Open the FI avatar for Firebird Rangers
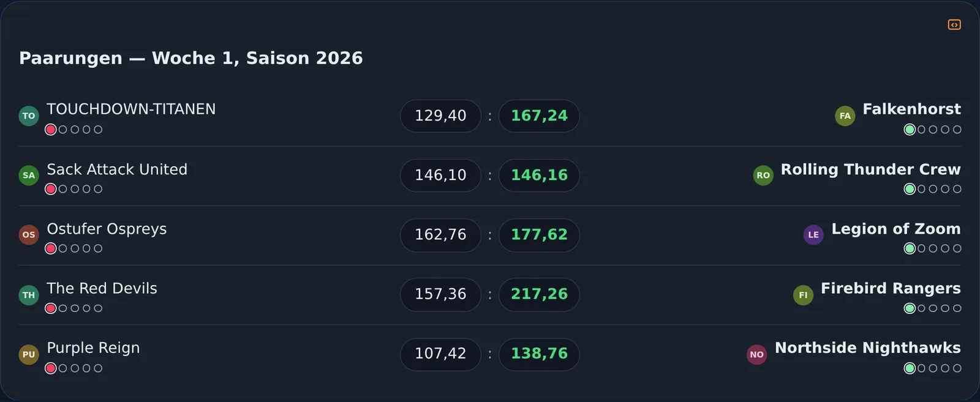The height and width of the screenshot is (402, 980). (x=803, y=295)
